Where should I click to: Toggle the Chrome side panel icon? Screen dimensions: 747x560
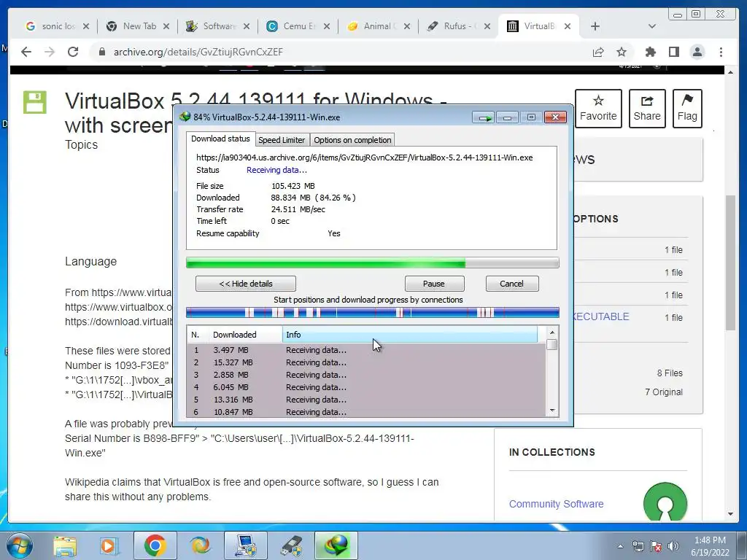673,52
